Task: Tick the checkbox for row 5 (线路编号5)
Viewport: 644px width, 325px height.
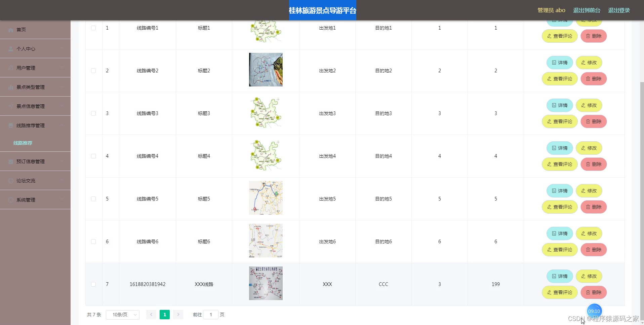Action: tap(93, 199)
